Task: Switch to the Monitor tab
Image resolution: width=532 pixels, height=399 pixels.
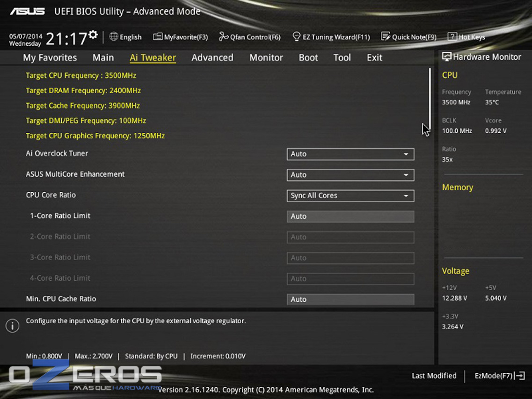Action: [x=266, y=58]
